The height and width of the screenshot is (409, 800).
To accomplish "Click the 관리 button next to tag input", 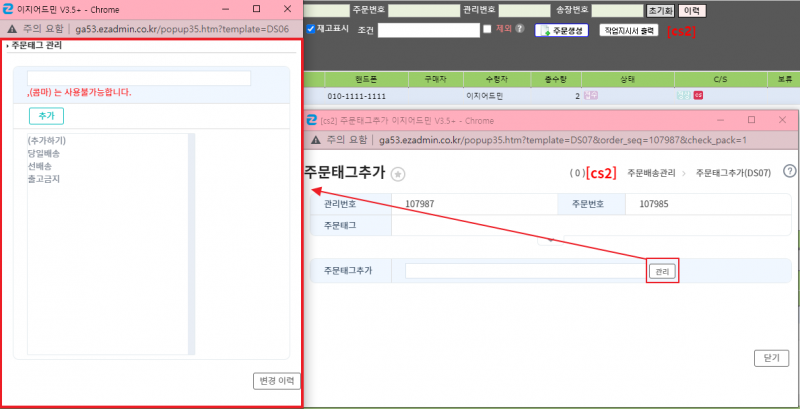I will pos(662,271).
